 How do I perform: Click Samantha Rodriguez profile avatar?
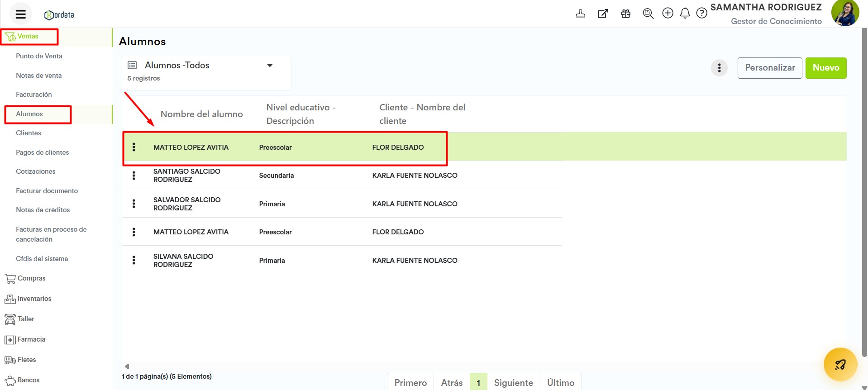[845, 13]
